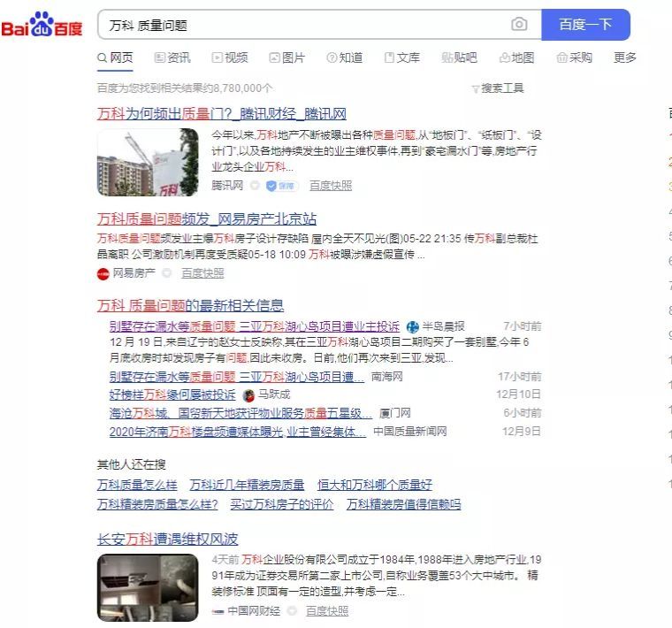
Task: Click the Baidu logo
Action: click(x=42, y=25)
